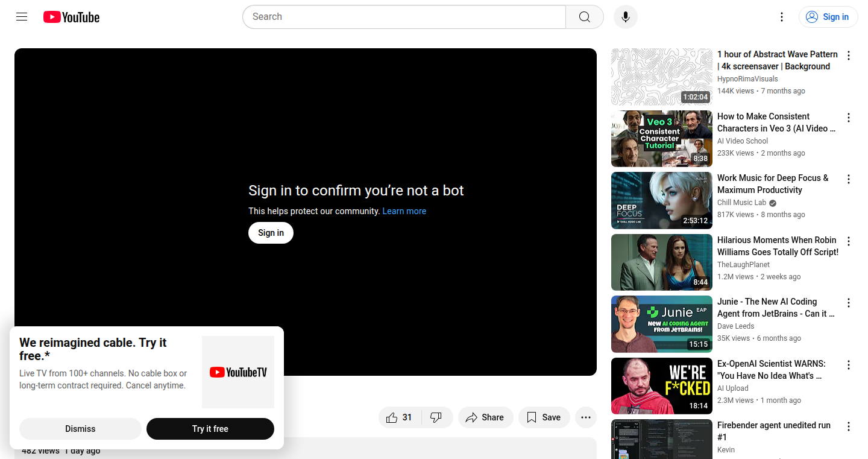Visit AI Upload channel name
Viewport: 868px width, 459px height.
(733, 388)
